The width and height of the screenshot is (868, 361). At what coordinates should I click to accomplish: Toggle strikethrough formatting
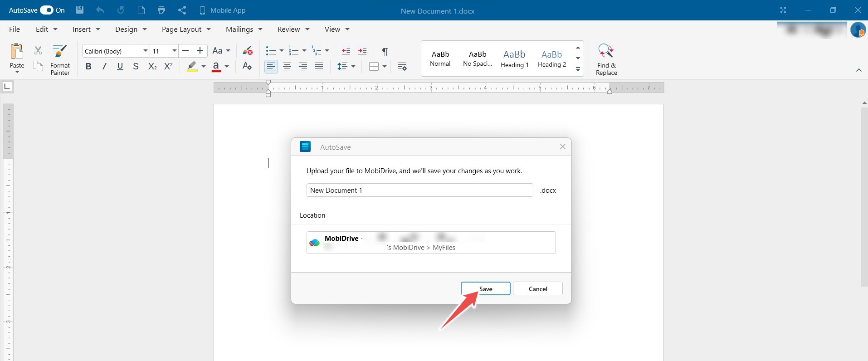coord(136,67)
